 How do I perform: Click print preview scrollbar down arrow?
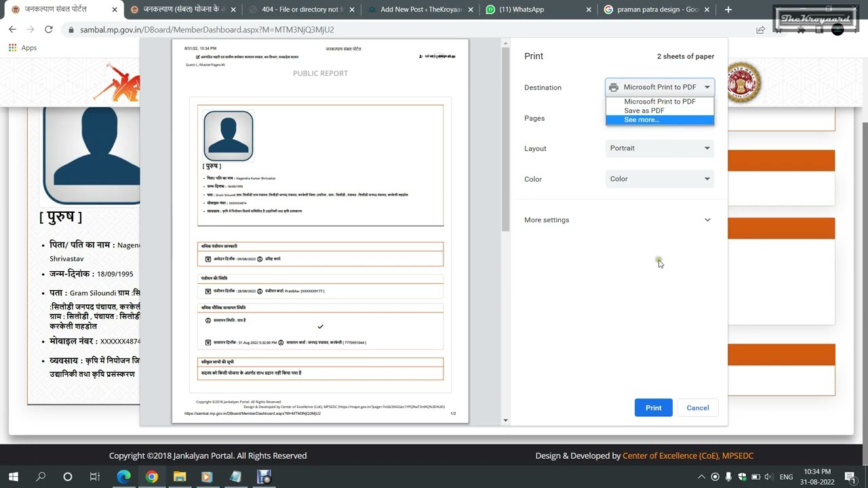pos(505,420)
